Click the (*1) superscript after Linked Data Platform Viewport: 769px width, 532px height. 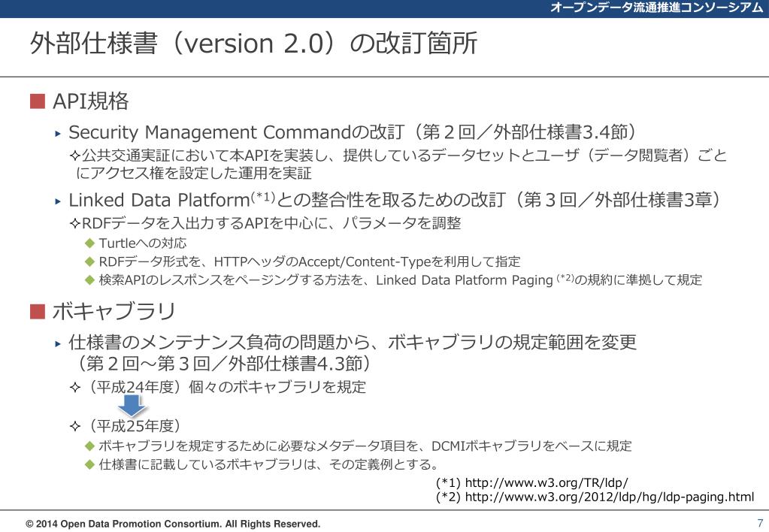click(x=262, y=196)
